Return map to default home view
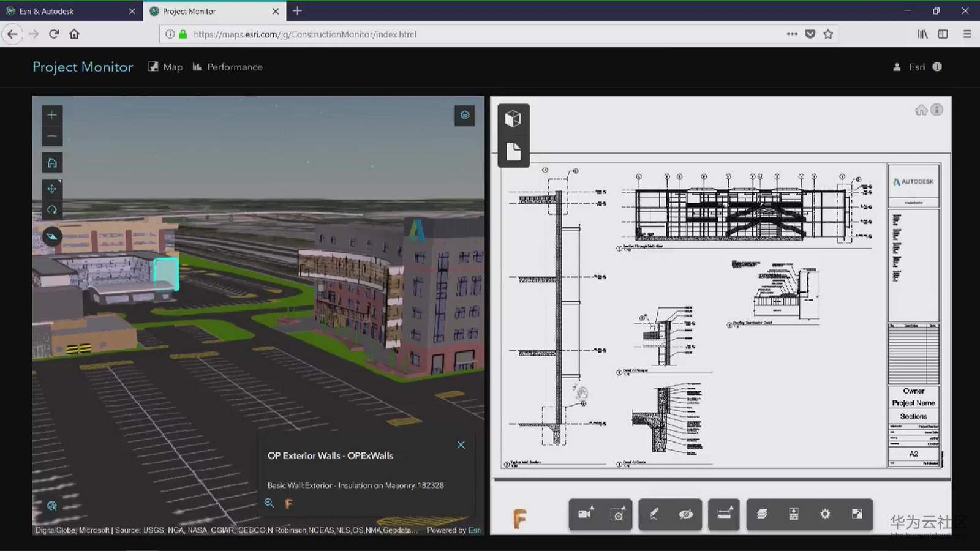980x551 pixels. (52, 163)
